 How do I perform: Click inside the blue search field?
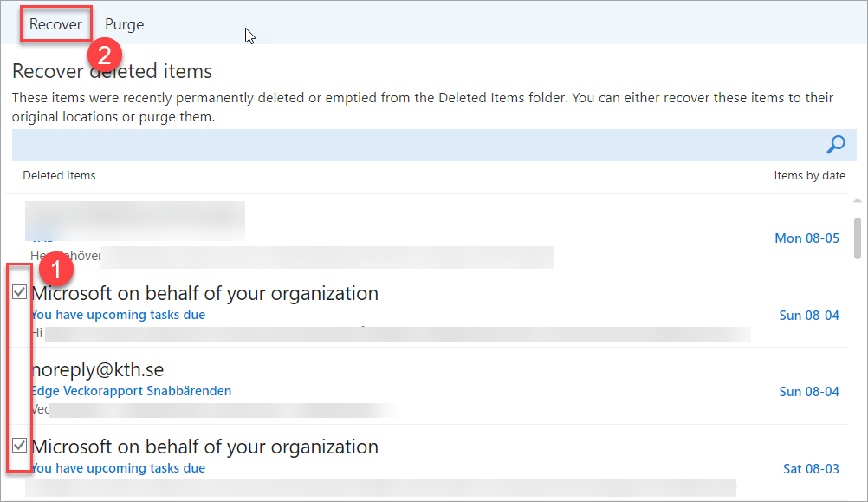pos(416,145)
